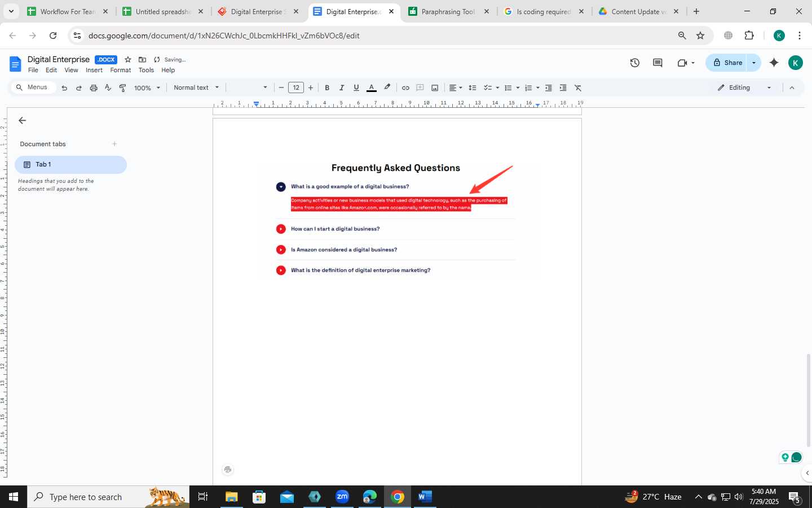Bookmark this page with star icon
Image resolution: width=812 pixels, height=508 pixels.
point(700,36)
